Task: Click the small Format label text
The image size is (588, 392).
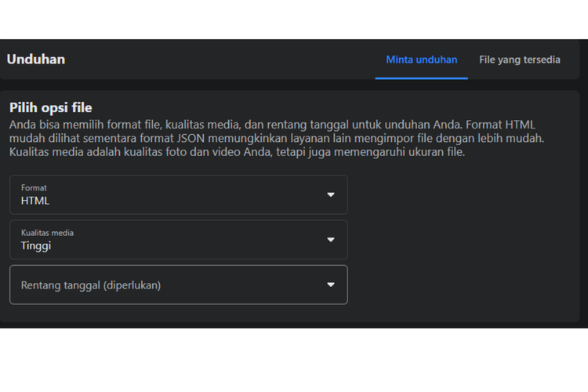Action: tap(34, 188)
